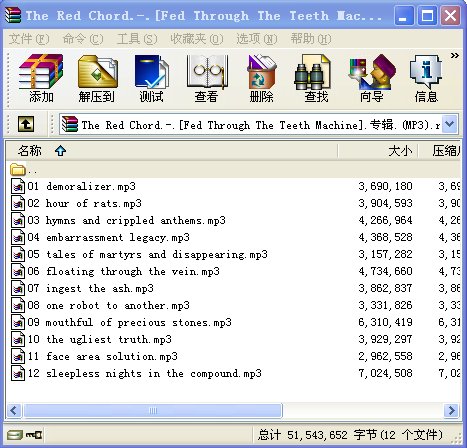The image size is (467, 448).
Task: Click the key password icon in status bar
Action: tap(34, 435)
